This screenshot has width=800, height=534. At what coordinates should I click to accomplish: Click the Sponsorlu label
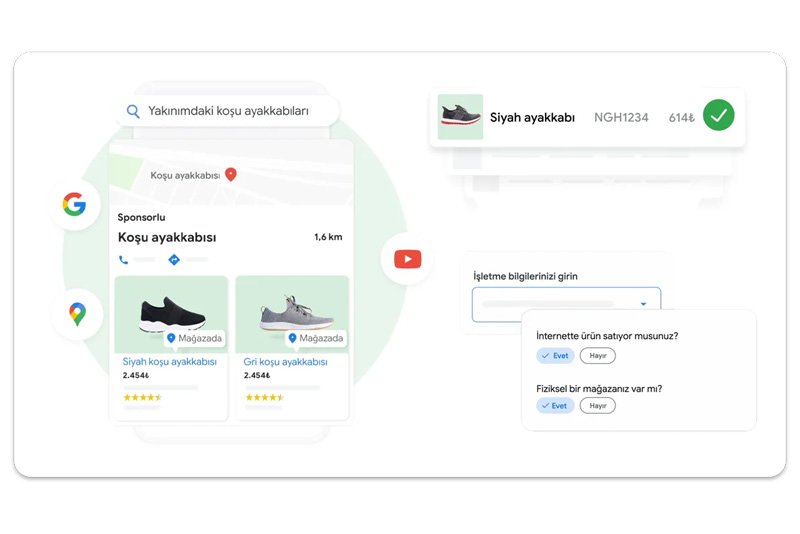pyautogui.click(x=141, y=217)
